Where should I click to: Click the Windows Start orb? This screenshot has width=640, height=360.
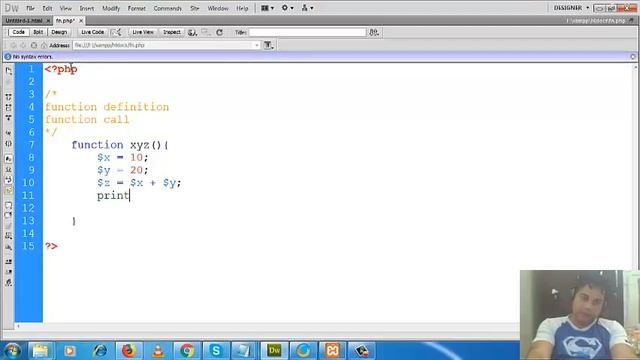click(13, 351)
